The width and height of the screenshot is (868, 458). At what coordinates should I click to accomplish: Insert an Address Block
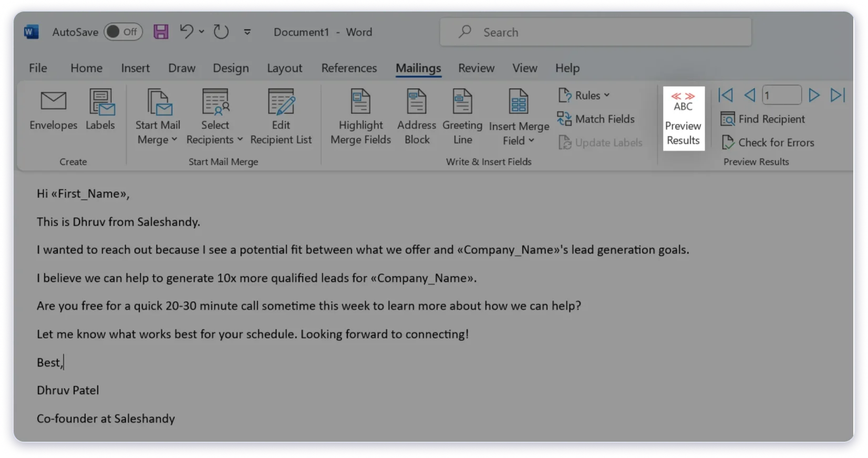pyautogui.click(x=417, y=117)
